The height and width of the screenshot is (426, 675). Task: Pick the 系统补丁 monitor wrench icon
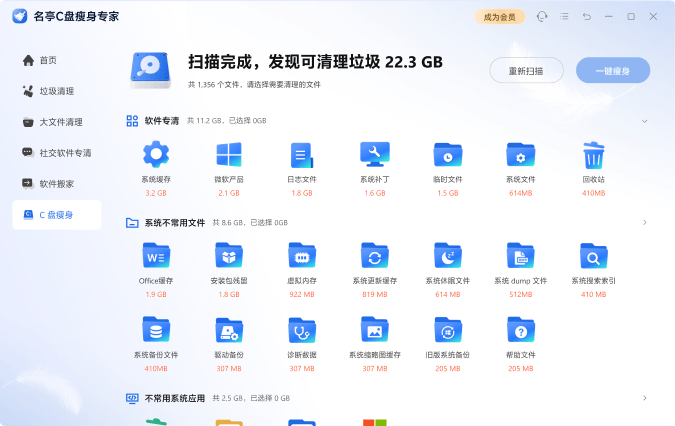375,154
